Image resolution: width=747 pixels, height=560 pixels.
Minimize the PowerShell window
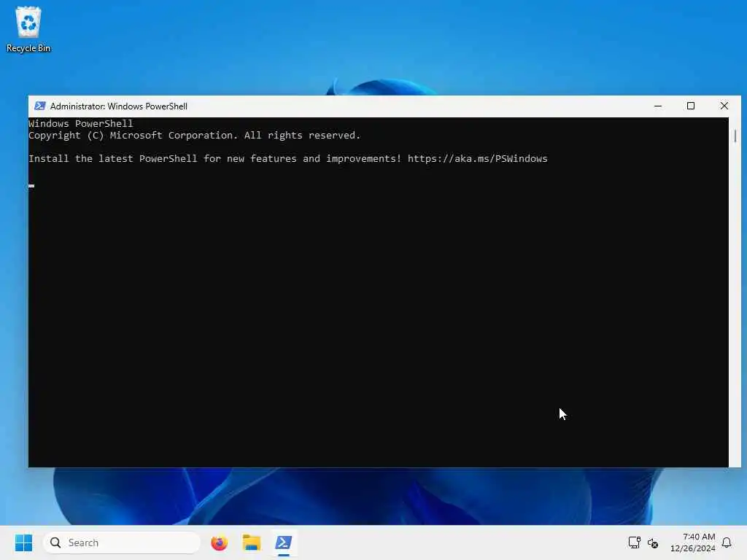coord(658,106)
